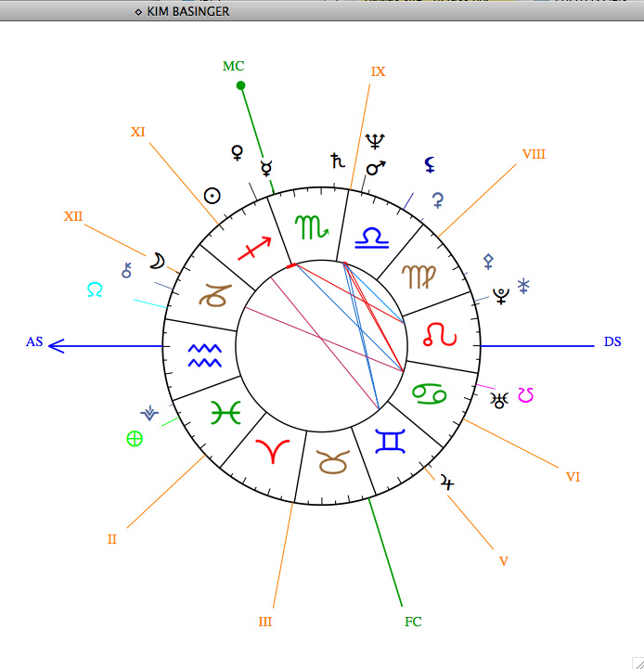Click the Black Moon Lilith symbol

click(x=430, y=164)
